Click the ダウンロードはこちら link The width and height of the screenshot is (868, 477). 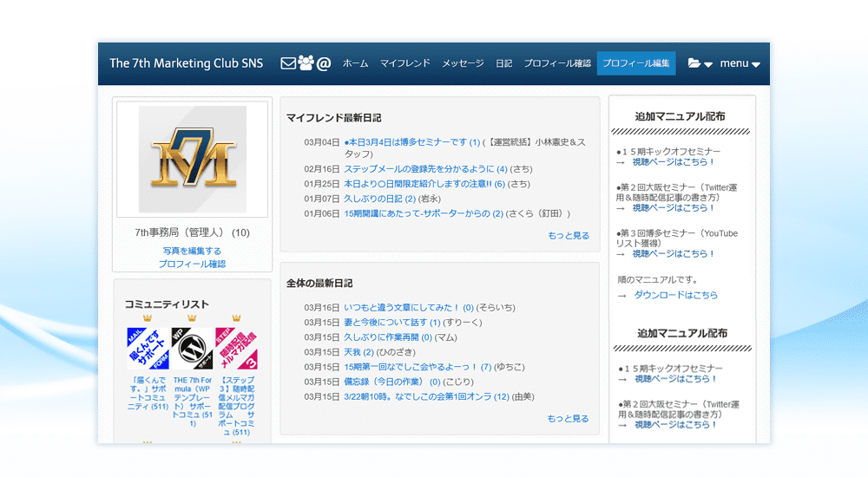[x=675, y=295]
